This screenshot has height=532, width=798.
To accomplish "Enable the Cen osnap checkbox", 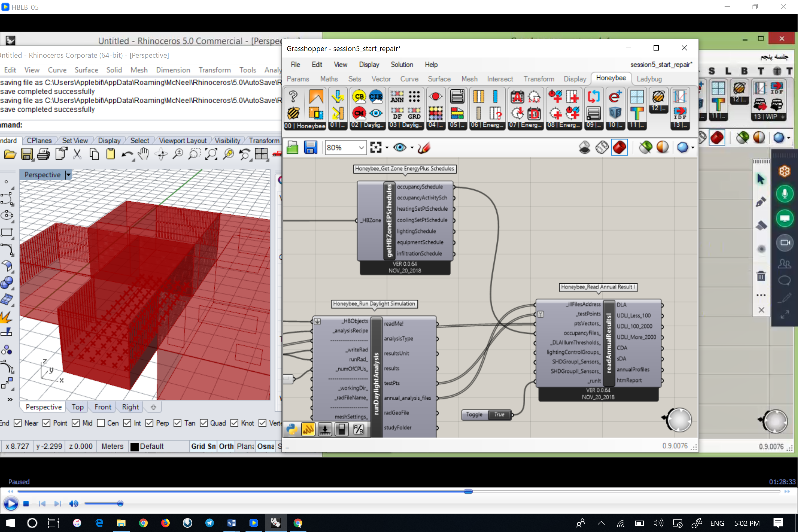I will (x=101, y=423).
